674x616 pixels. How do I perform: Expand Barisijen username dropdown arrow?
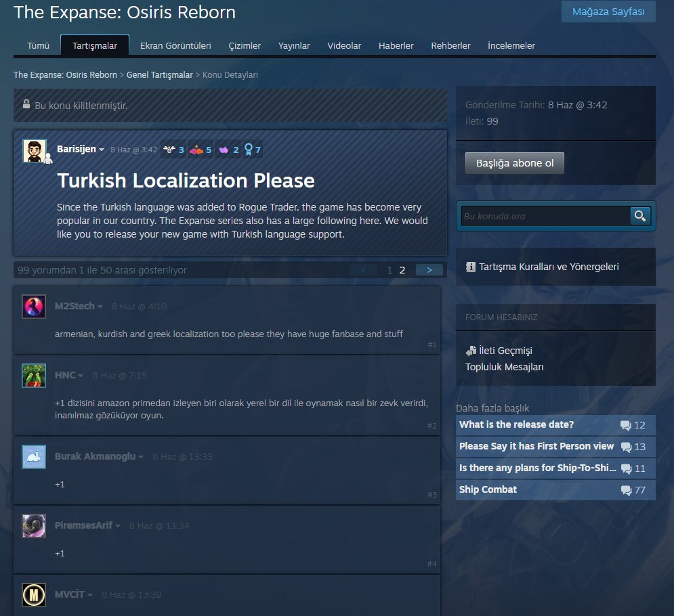[x=102, y=150]
